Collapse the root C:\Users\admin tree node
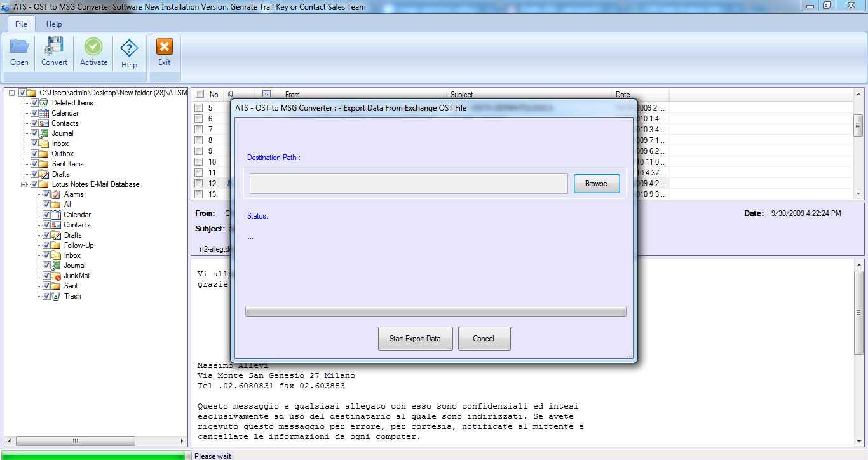The height and width of the screenshot is (460, 868). point(12,93)
